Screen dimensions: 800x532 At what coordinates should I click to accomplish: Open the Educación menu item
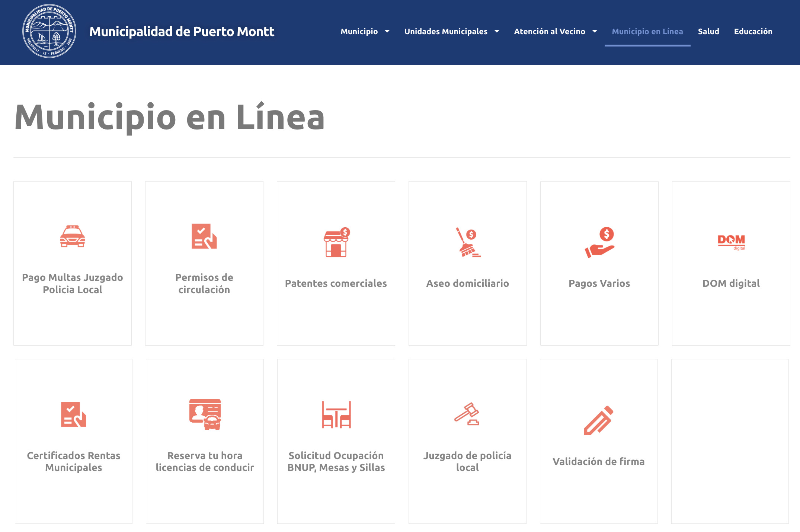(753, 32)
